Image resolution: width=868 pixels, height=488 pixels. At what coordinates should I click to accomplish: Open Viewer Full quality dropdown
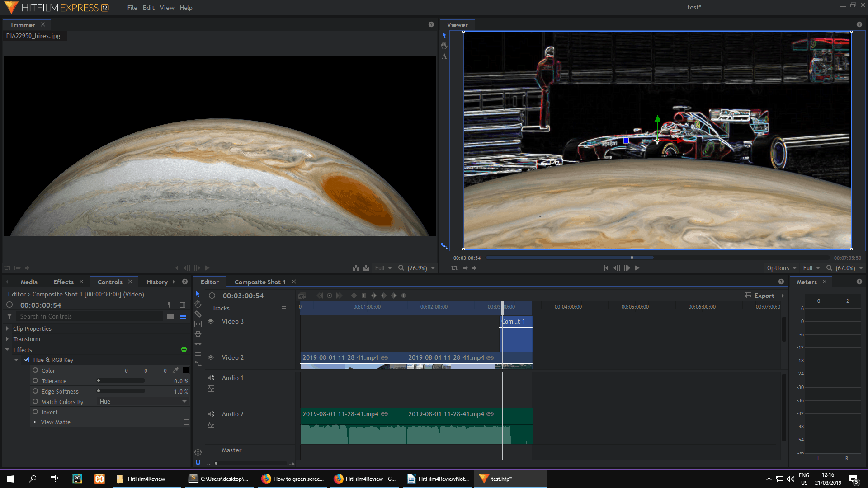(811, 268)
